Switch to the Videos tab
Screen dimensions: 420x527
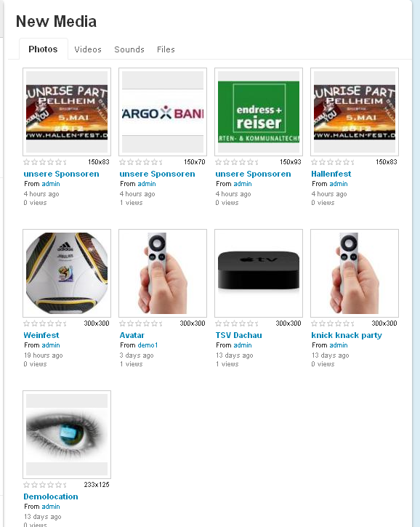[88, 49]
